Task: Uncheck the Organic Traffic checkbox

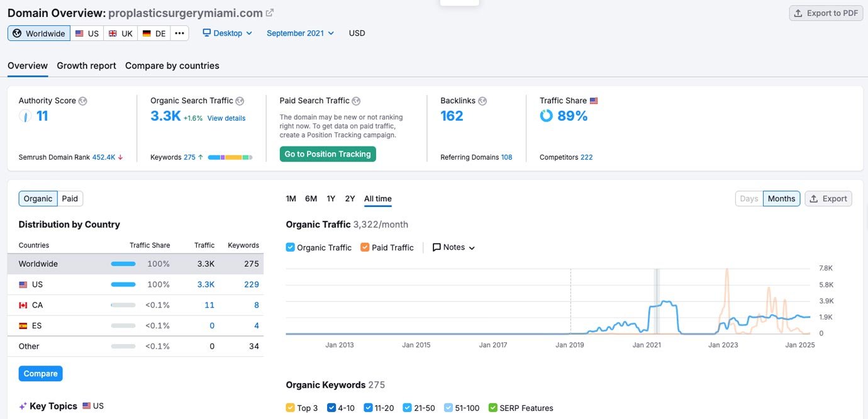Action: pyautogui.click(x=290, y=247)
